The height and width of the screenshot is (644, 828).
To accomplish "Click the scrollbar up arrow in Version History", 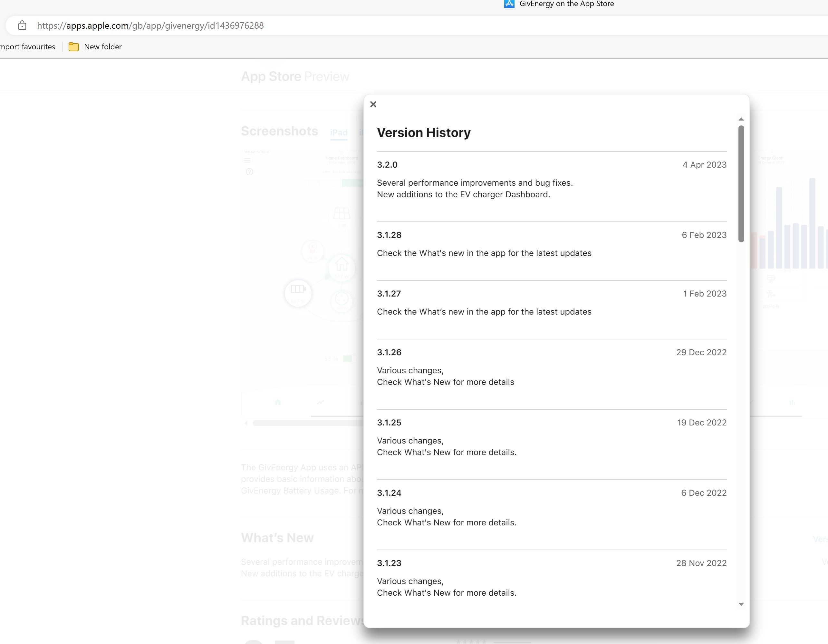I will click(741, 119).
